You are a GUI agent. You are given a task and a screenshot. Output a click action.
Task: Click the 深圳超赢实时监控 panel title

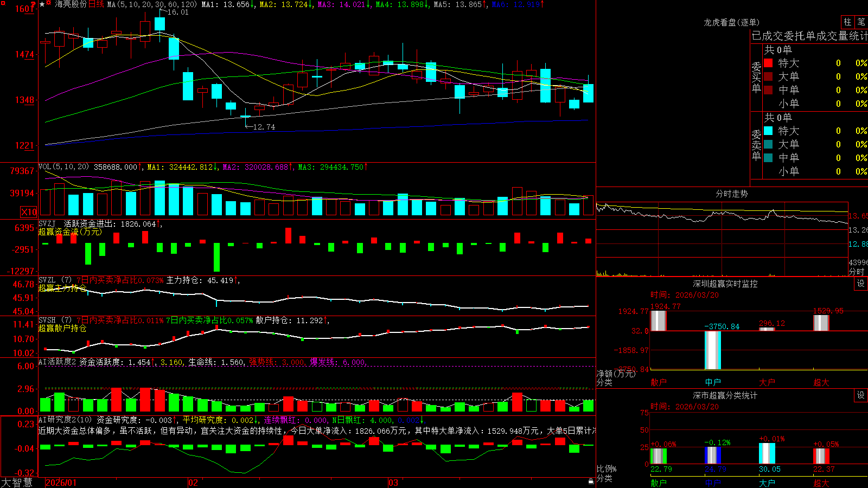coord(725,284)
